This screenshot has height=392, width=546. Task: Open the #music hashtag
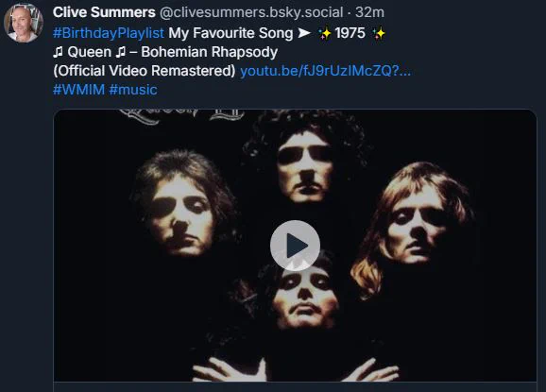[133, 90]
